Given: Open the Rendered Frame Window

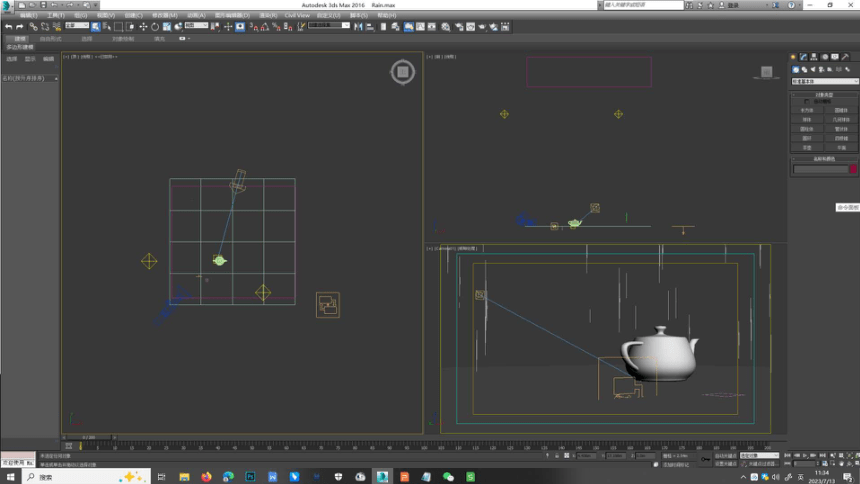Looking at the screenshot, I should pos(471,26).
